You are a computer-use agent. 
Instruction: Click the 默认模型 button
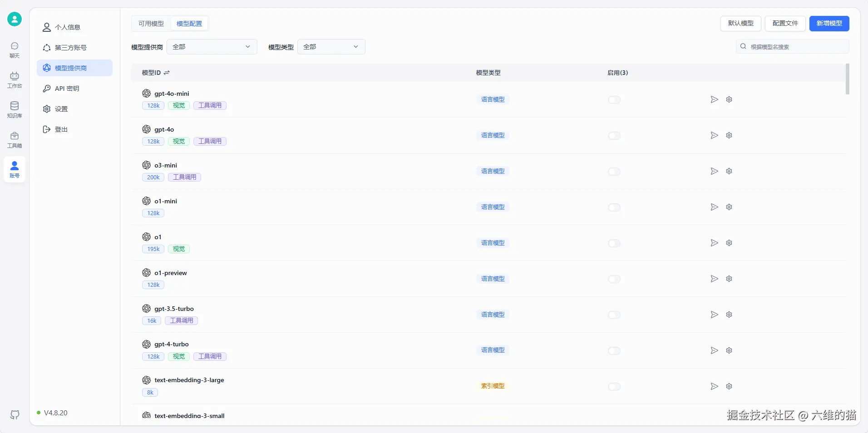click(740, 24)
